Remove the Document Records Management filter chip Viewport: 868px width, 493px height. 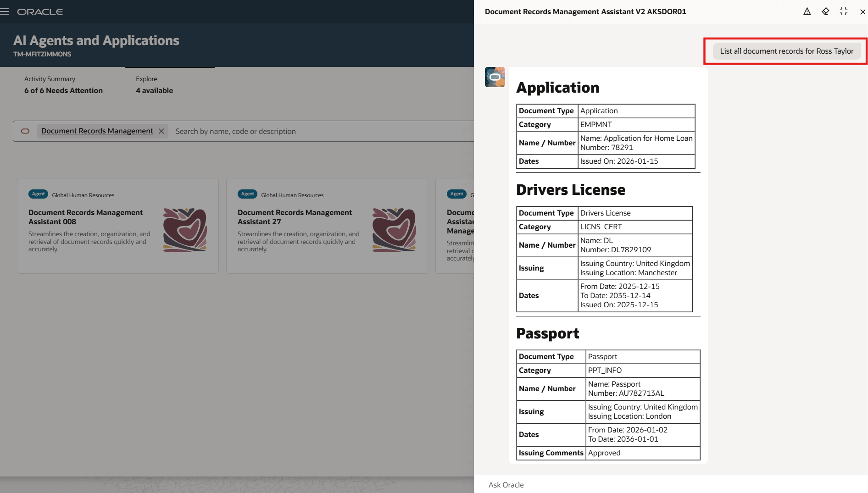[161, 131]
